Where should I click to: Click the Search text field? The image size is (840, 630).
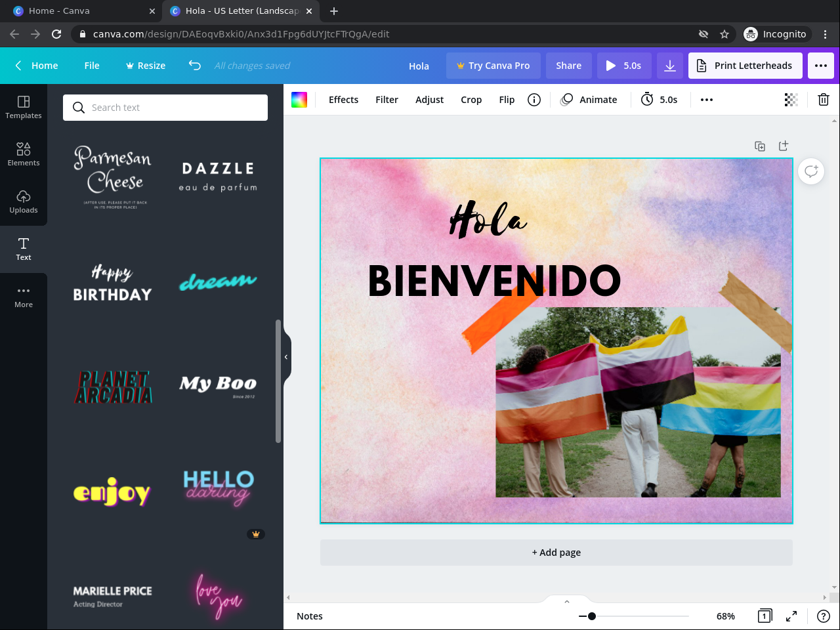(165, 108)
